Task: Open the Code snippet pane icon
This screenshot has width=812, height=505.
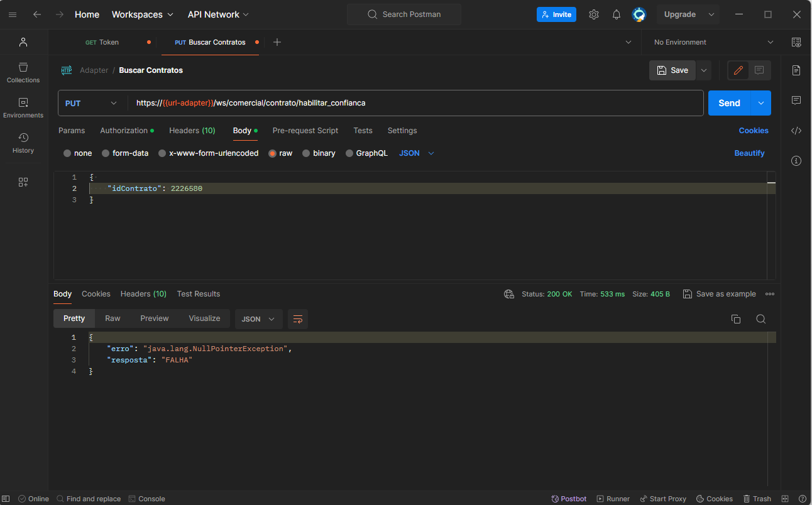Action: (x=796, y=131)
